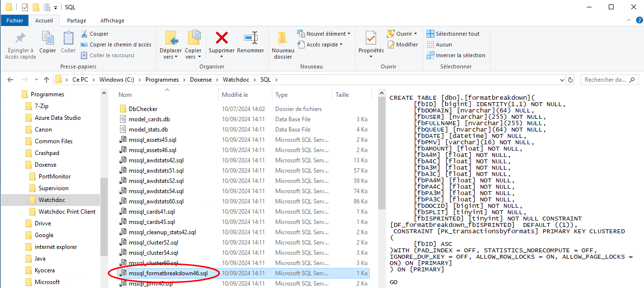Click the Renommer icon in ribbon
The width and height of the screenshot is (644, 288).
(250, 38)
